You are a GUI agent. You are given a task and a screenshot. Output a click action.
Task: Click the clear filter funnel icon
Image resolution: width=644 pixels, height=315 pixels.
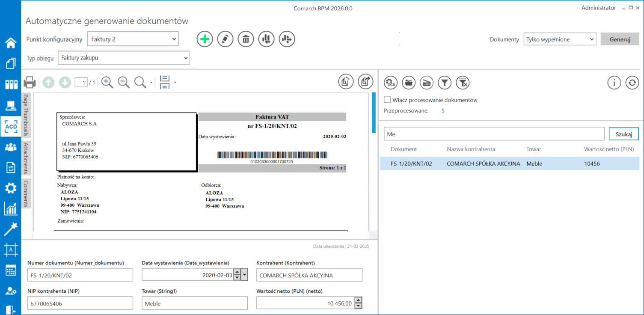(463, 82)
